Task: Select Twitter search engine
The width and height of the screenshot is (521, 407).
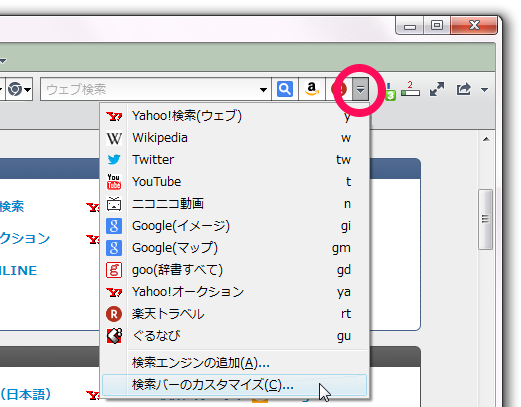Action: [x=235, y=160]
